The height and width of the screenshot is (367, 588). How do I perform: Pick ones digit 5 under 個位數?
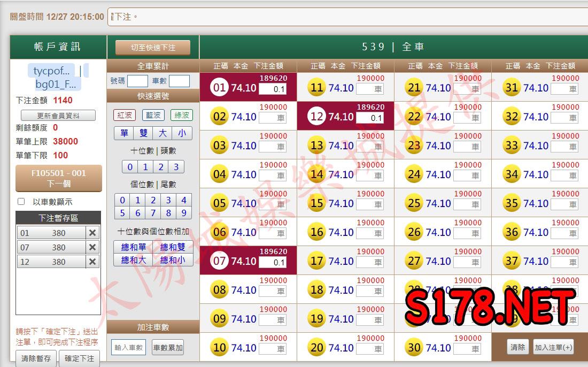point(122,213)
